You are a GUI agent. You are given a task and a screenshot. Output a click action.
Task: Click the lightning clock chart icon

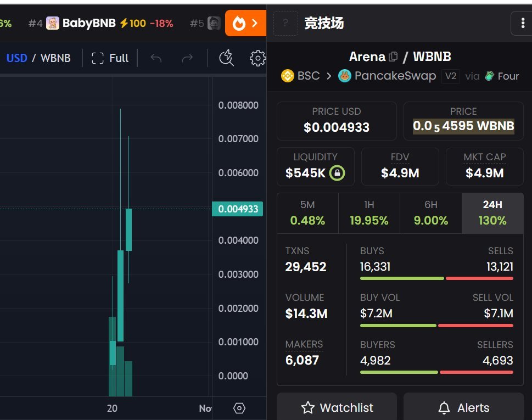point(226,58)
